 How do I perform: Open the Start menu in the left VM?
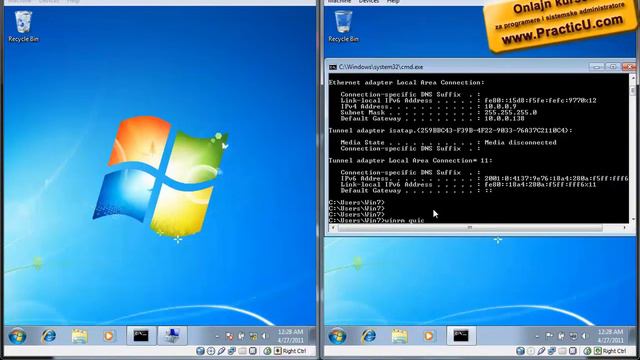pyautogui.click(x=17, y=336)
